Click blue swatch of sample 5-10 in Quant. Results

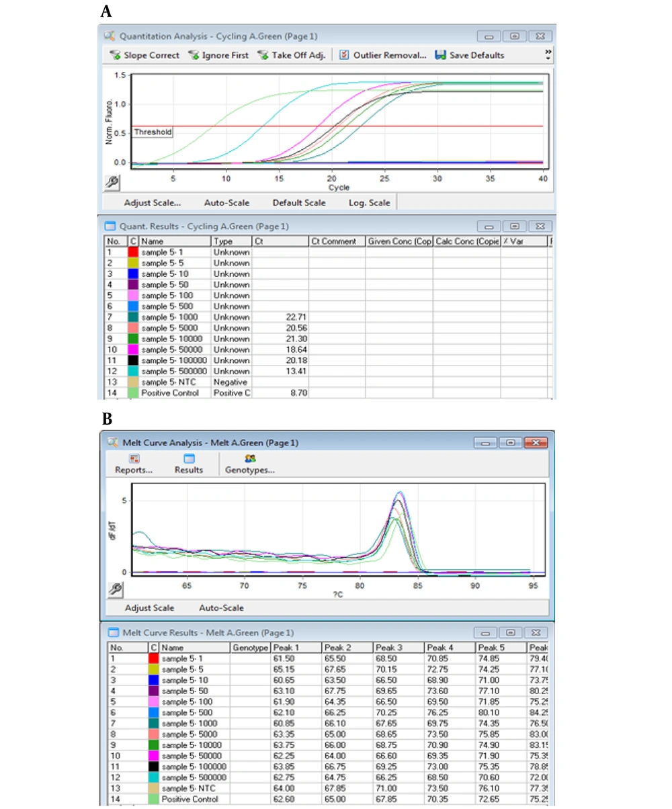(x=133, y=273)
